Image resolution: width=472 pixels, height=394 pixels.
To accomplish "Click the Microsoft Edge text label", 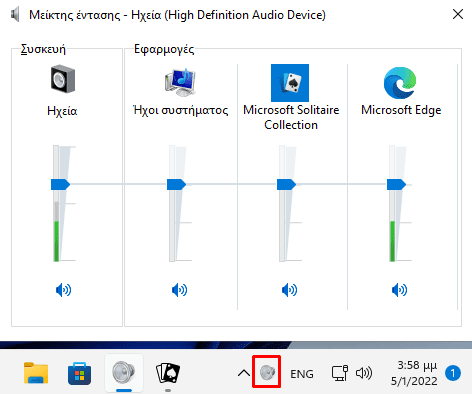I will coord(401,110).
